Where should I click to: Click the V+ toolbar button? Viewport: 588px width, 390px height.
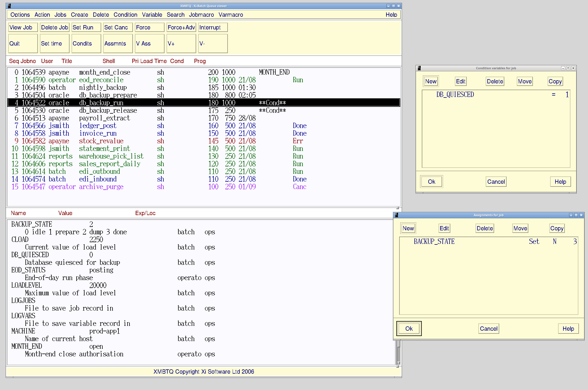coord(181,44)
